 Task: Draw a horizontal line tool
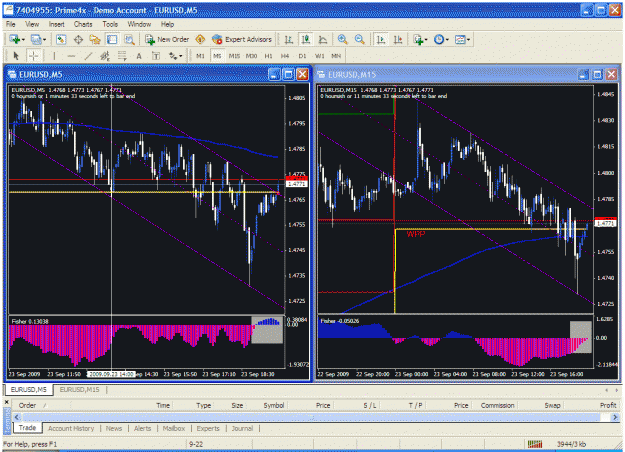click(x=71, y=56)
